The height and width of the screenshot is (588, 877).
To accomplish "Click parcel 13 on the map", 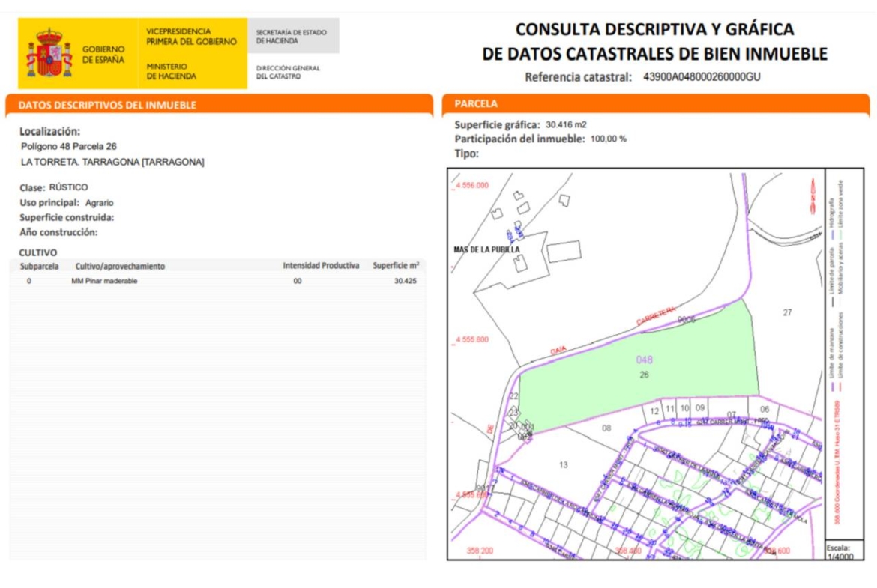I will tap(563, 465).
